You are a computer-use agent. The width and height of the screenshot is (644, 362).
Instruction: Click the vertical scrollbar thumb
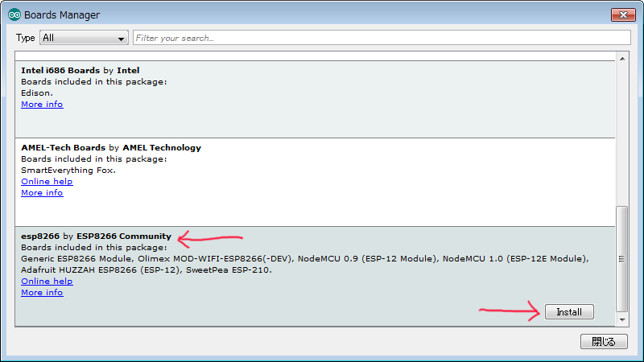(621, 257)
